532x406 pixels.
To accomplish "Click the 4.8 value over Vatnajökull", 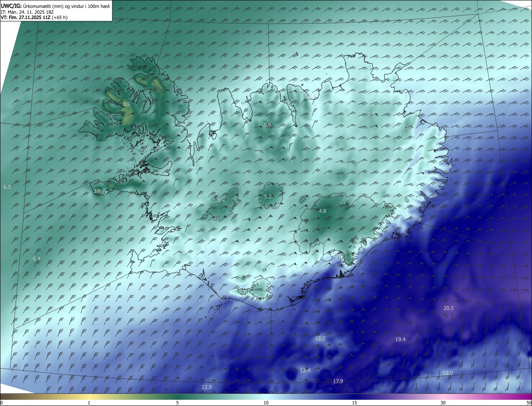I will pyautogui.click(x=322, y=211).
